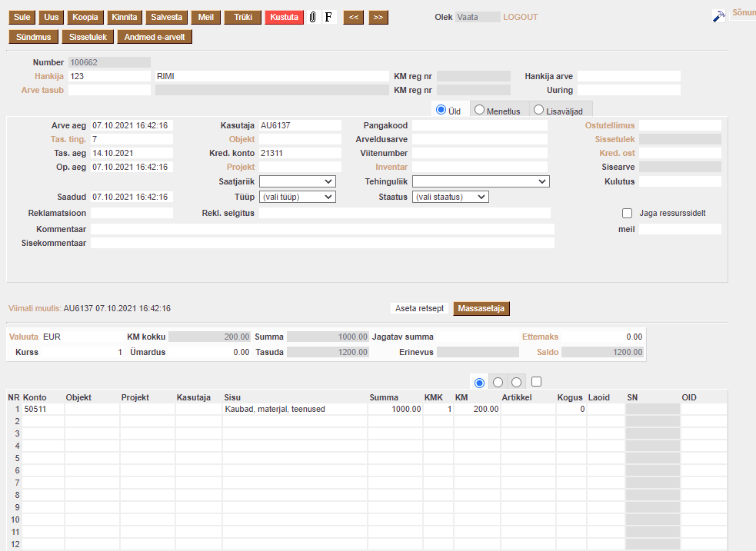
Task: Click Aseta retsept
Action: (419, 308)
